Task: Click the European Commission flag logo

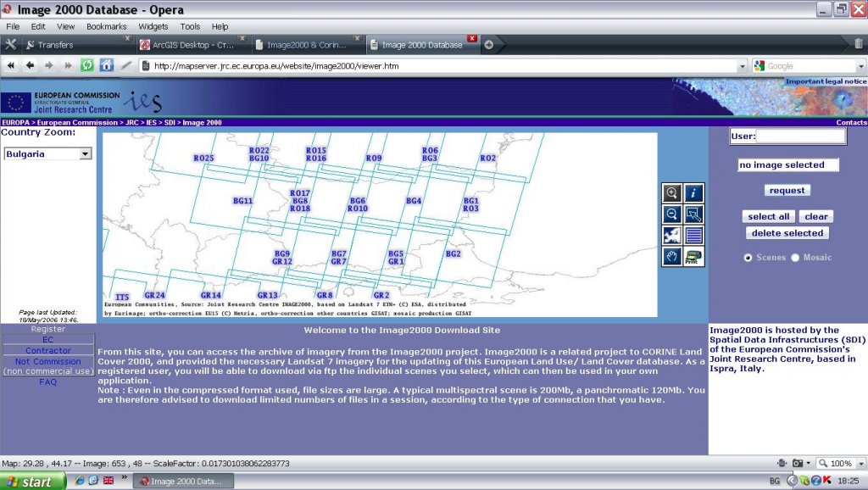Action: click(x=15, y=103)
